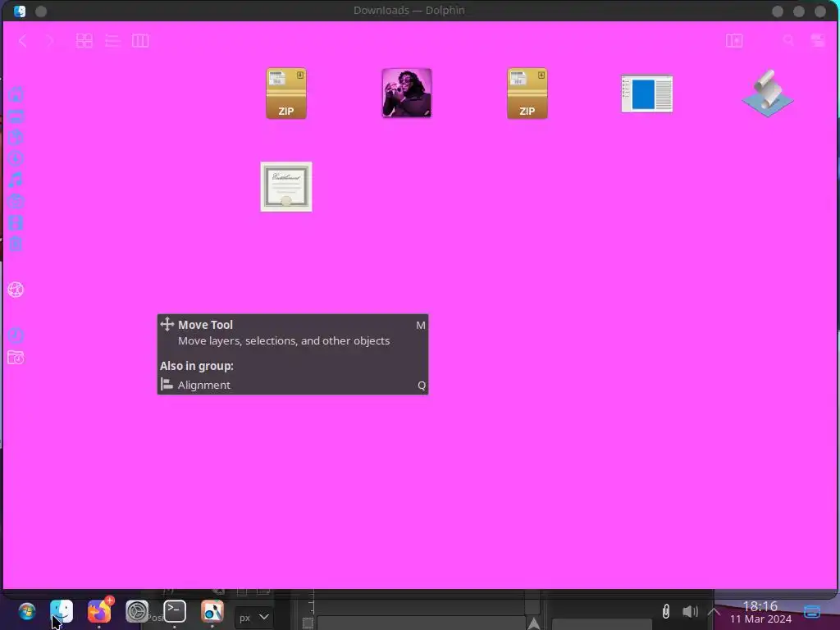This screenshot has width=840, height=630.
Task: Open Recent Locations folder in sidebar
Action: click(x=16, y=358)
